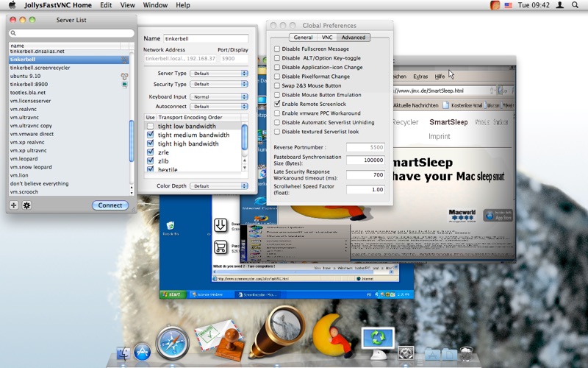This screenshot has width=588, height=368.
Task: Select ubuntu 9.10 in the server list
Action: click(25, 76)
